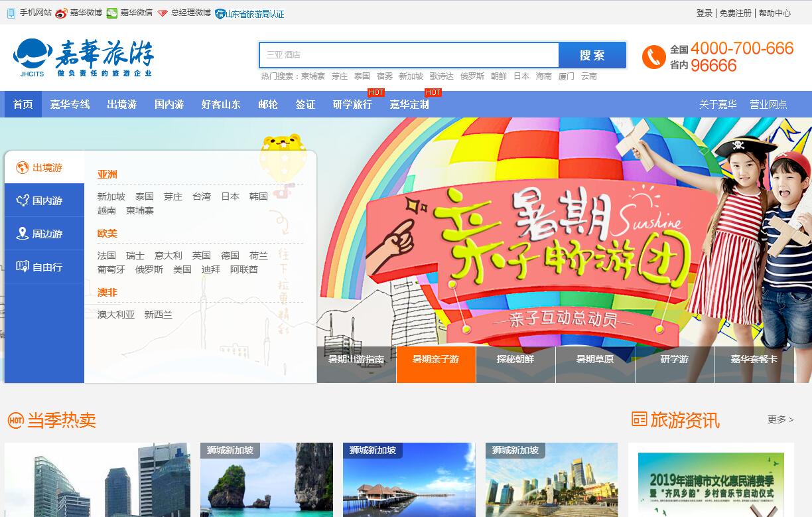The height and width of the screenshot is (517, 812).
Task: Click the WeChat icon for 嘉华微信
Action: click(x=112, y=13)
